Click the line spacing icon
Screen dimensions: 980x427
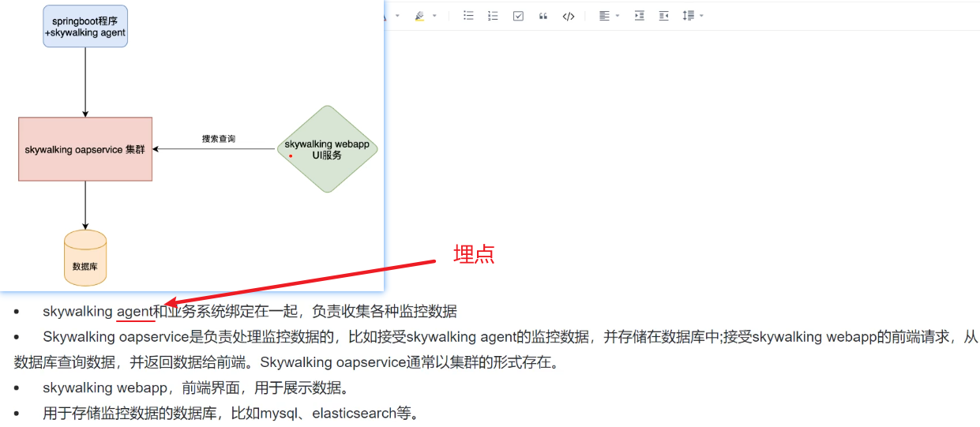tap(688, 16)
